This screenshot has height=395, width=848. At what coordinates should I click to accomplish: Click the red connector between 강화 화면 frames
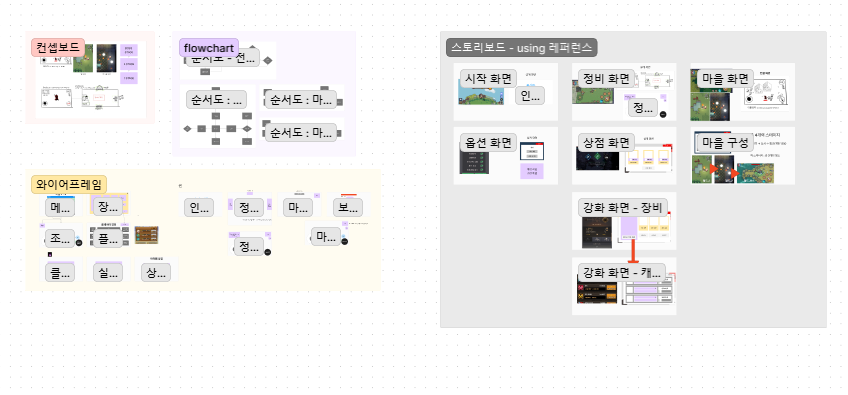pos(632,252)
